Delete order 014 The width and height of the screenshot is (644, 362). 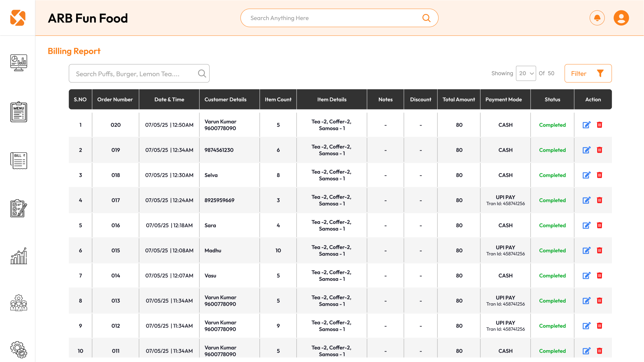[x=599, y=276]
